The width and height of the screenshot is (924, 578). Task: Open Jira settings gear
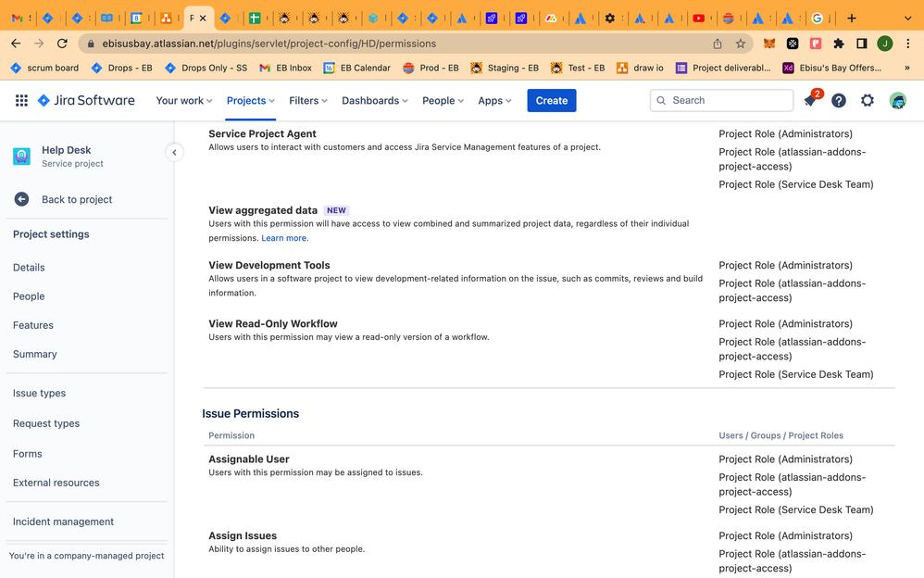pos(868,100)
